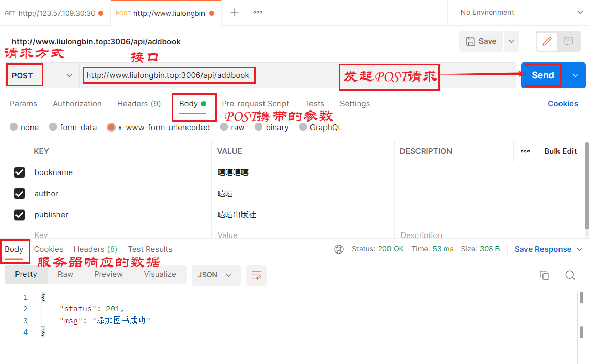This screenshot has width=590, height=364.
Task: Open the POST method dropdown
Action: [43, 75]
